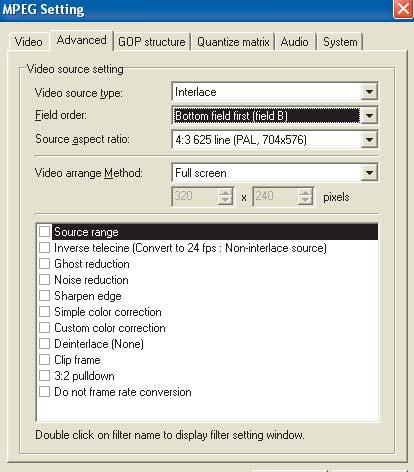The image size is (414, 472).
Task: Select the Advanced tab
Action: (82, 40)
